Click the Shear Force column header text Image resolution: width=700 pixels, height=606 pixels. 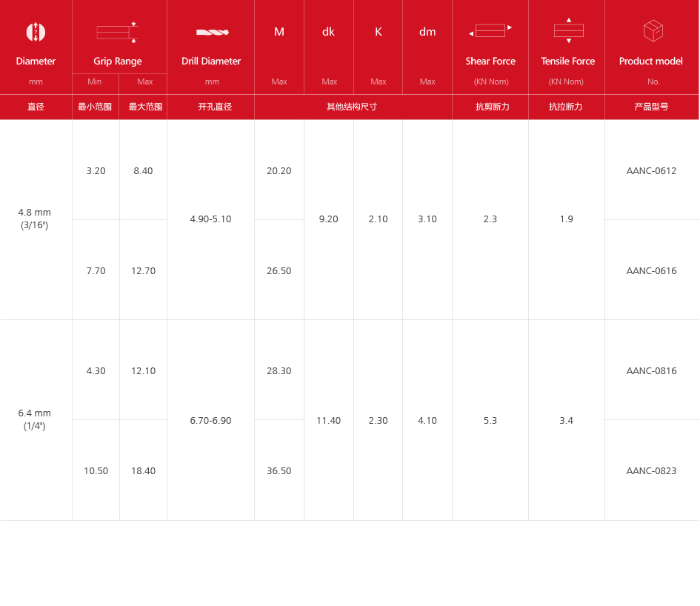(490, 61)
